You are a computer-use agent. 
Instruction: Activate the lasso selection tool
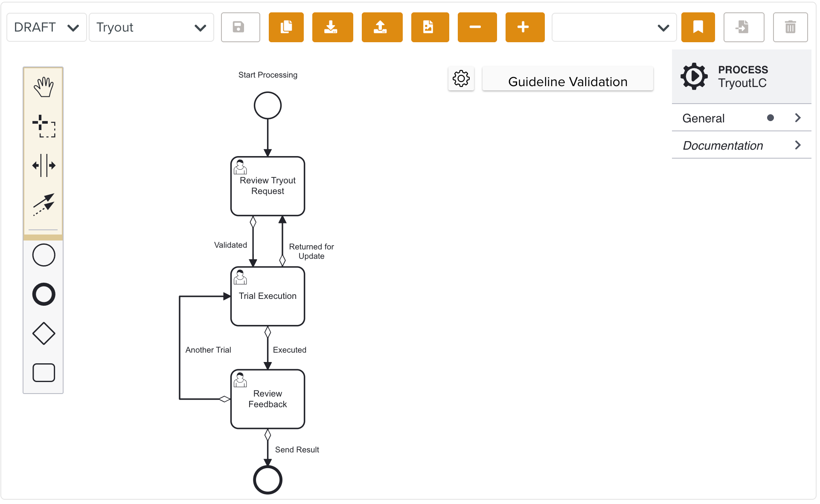point(44,126)
